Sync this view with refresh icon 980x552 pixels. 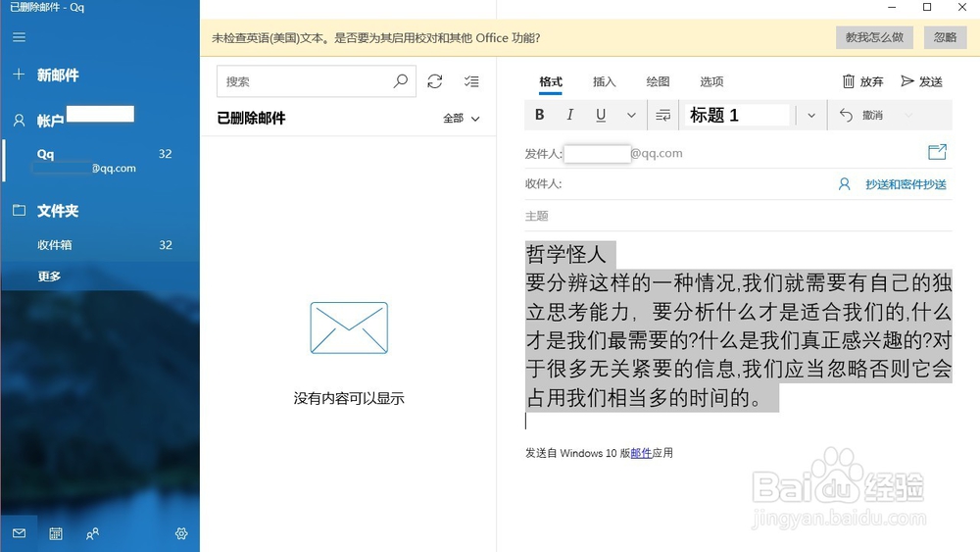(x=435, y=81)
